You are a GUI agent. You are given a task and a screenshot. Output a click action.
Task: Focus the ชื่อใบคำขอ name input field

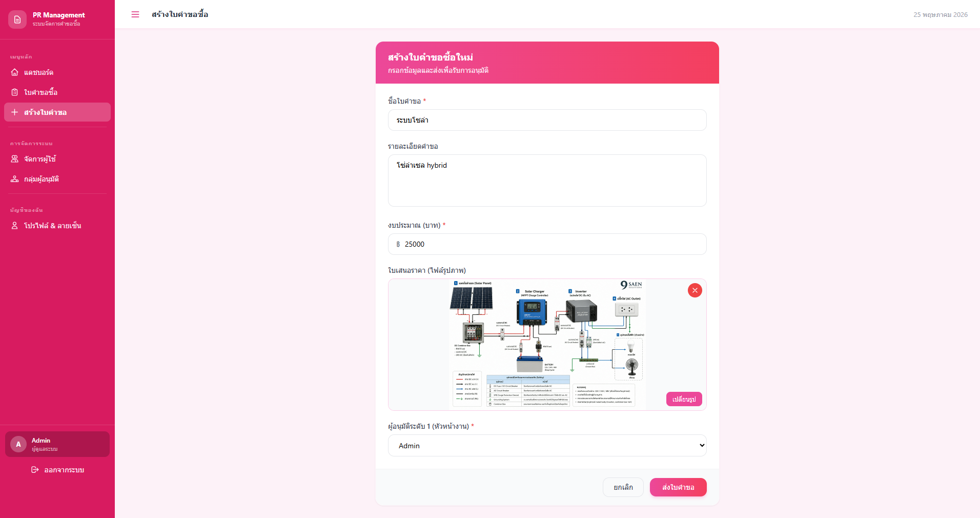(x=547, y=120)
